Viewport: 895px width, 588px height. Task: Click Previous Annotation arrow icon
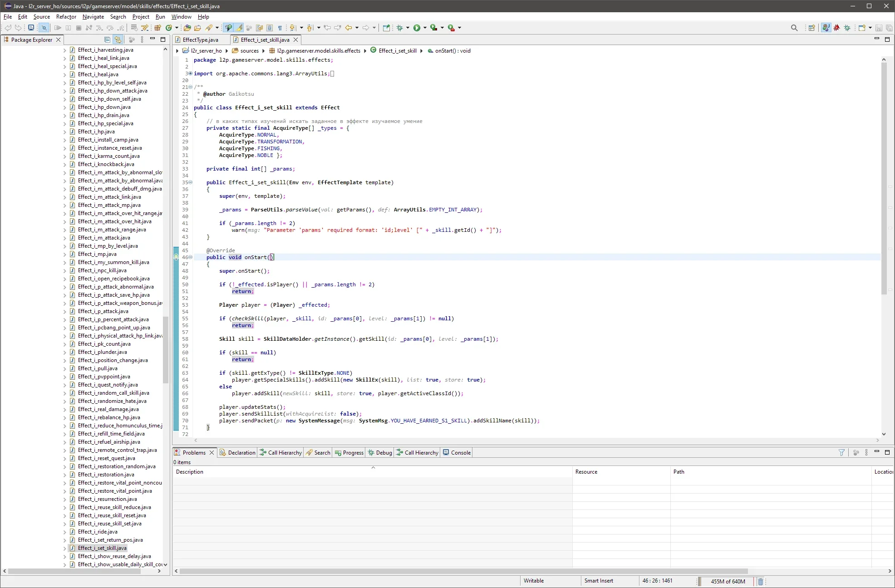point(310,28)
